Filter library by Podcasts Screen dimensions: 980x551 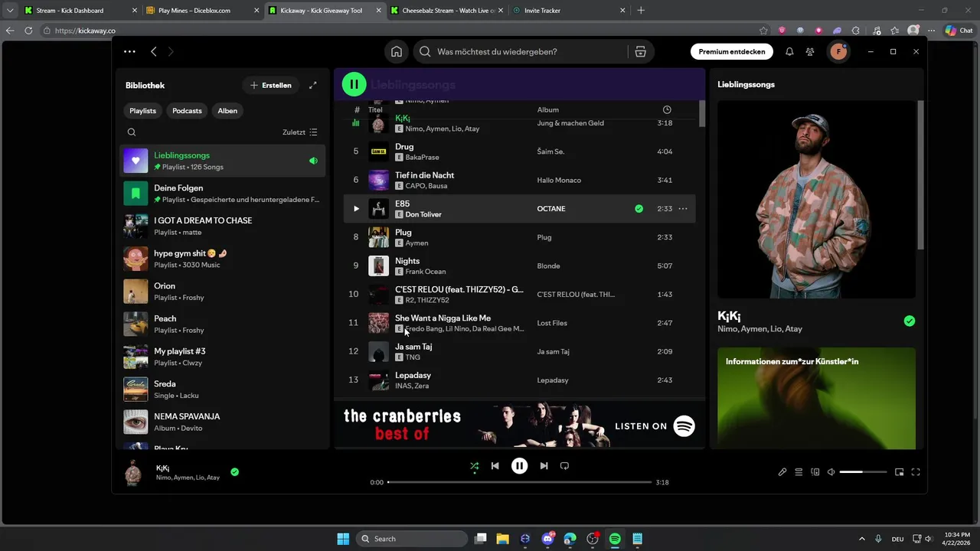pyautogui.click(x=187, y=110)
